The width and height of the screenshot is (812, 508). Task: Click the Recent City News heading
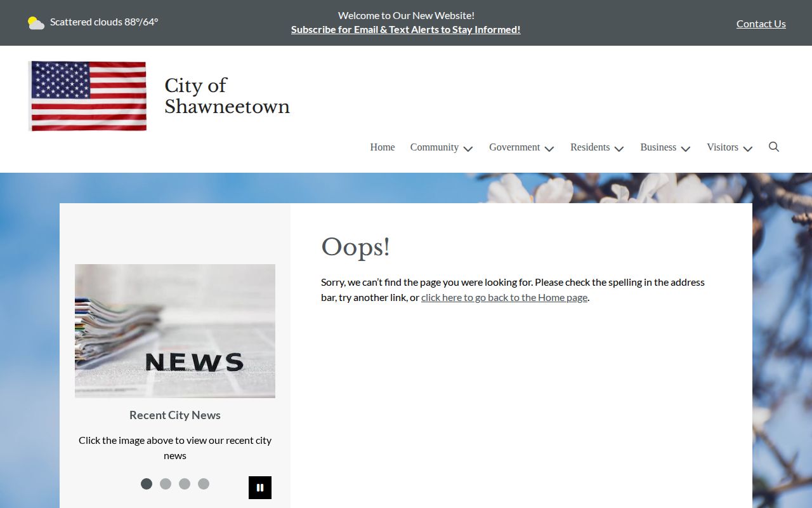click(175, 415)
